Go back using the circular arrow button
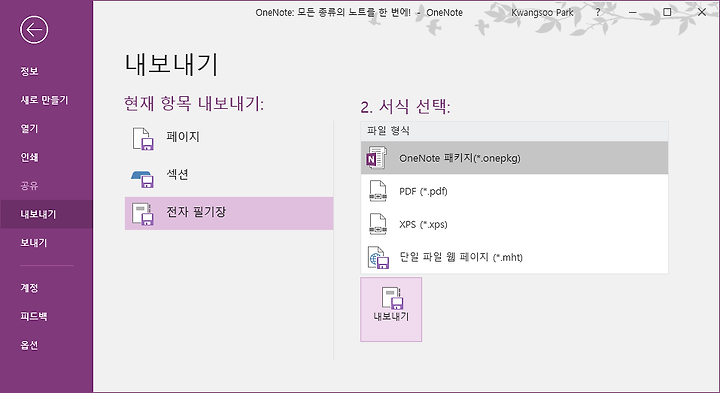This screenshot has width=720, height=393. click(x=34, y=30)
